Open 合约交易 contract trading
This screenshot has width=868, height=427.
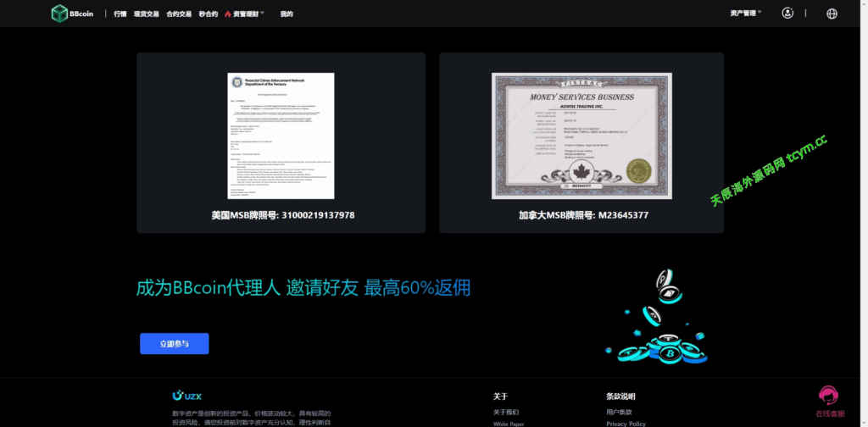pos(179,14)
